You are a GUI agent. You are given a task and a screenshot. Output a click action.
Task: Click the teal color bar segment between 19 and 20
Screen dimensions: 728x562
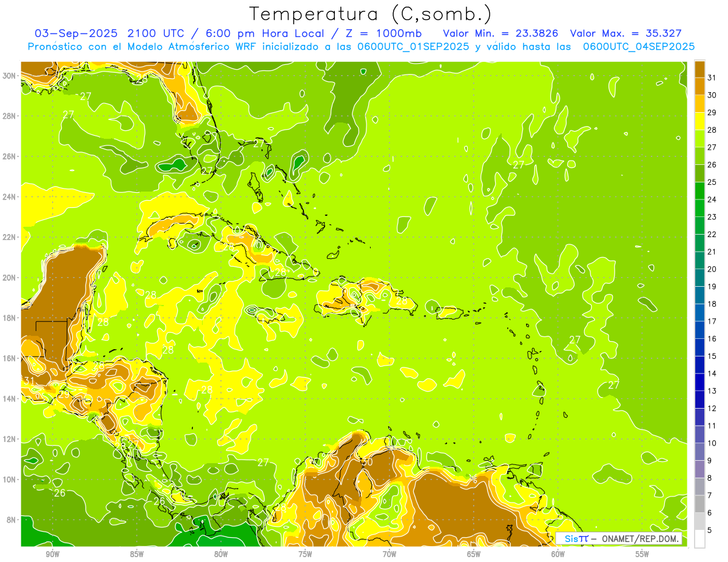(x=700, y=278)
